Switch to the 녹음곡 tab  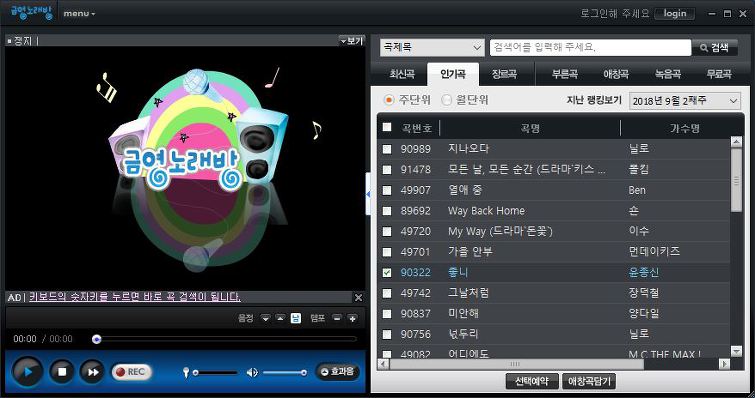[x=667, y=74]
